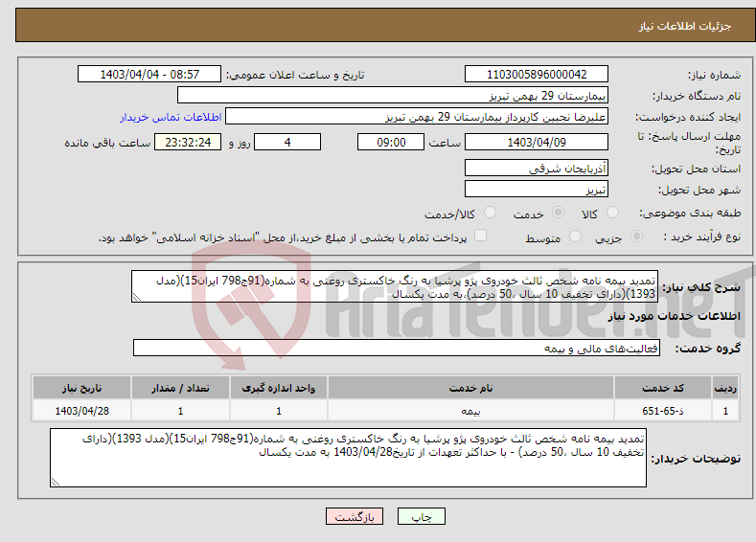Click the service name cell بیمه

[470, 411]
